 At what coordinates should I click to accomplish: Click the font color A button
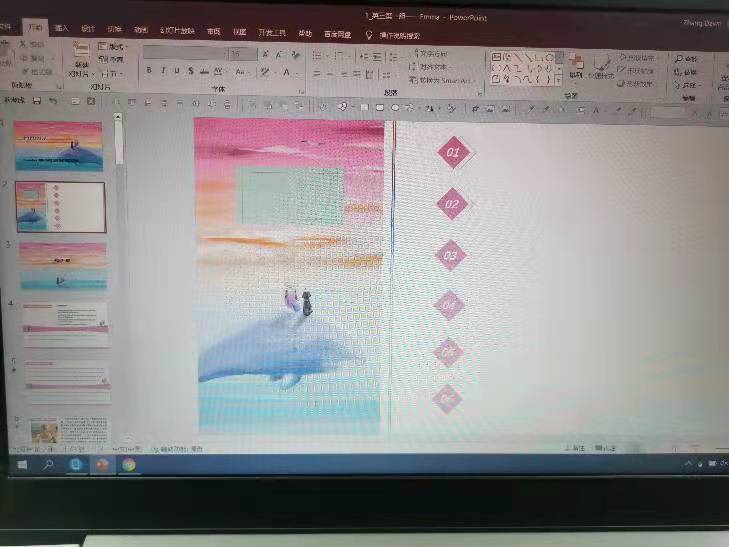coord(288,72)
